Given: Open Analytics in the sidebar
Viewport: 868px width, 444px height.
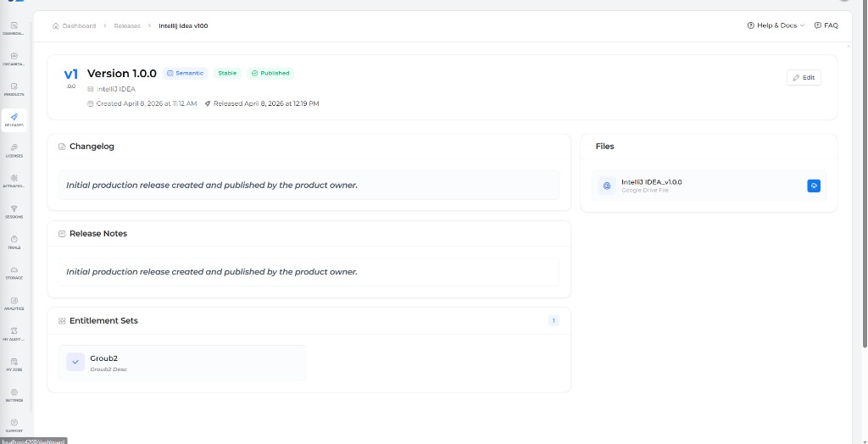Looking at the screenshot, I should 14,302.
